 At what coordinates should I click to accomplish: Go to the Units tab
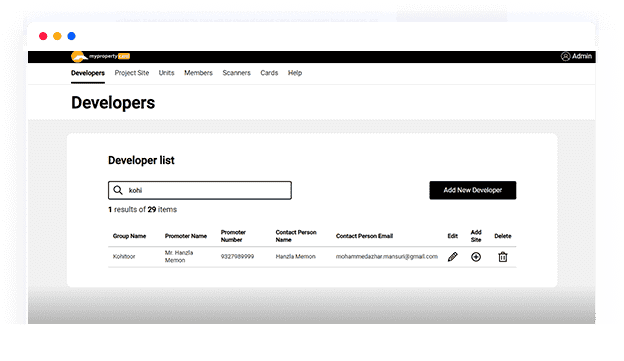(x=166, y=73)
